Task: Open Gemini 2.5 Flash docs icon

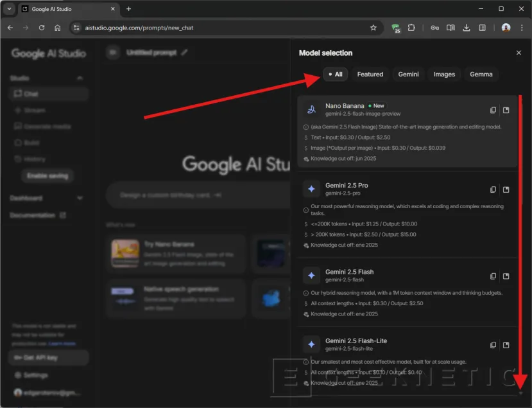Action: [506, 276]
